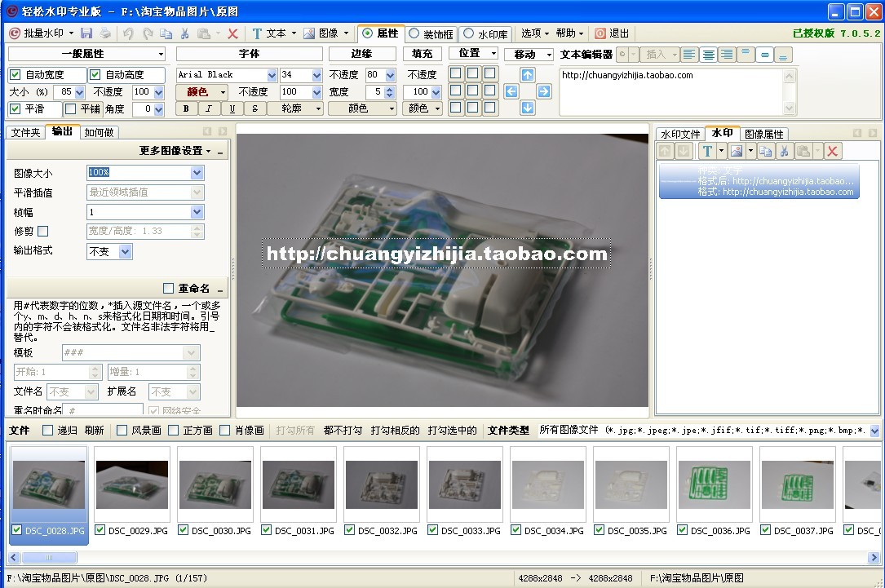The height and width of the screenshot is (588, 885).
Task: Place watermark at center position grid cell
Action: 473,91
